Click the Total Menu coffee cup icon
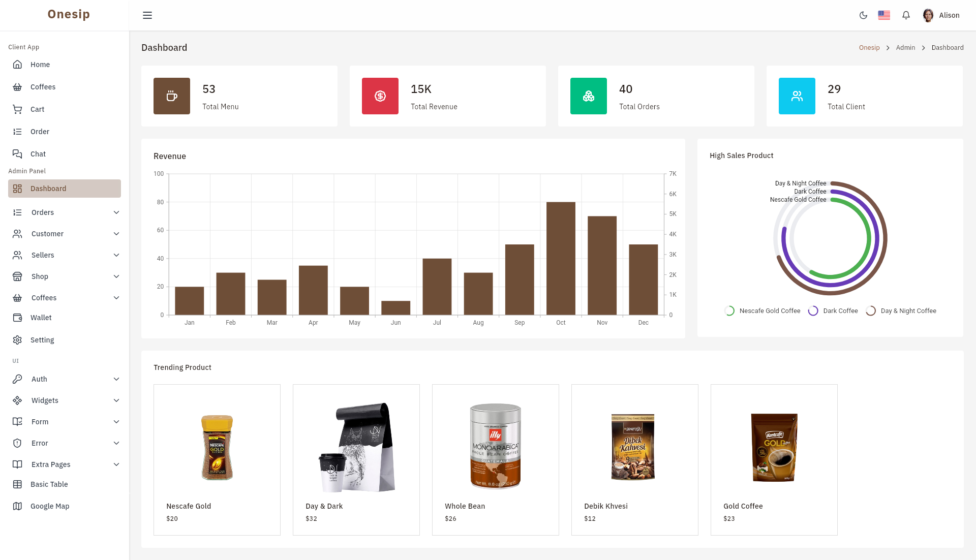 [x=172, y=96]
